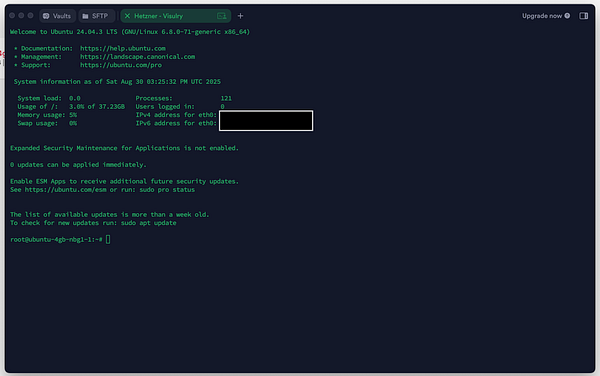Click the 'Swap usage: 0%' entry
Viewport: 600px width, 376px height.
click(47, 123)
